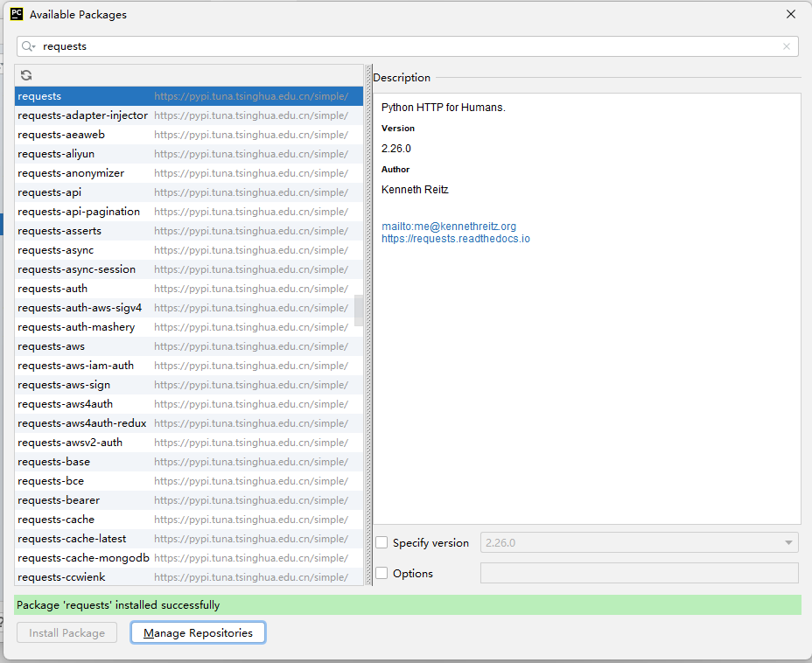The image size is (812, 663).
Task: Enable the Options checkbox
Action: [x=381, y=573]
